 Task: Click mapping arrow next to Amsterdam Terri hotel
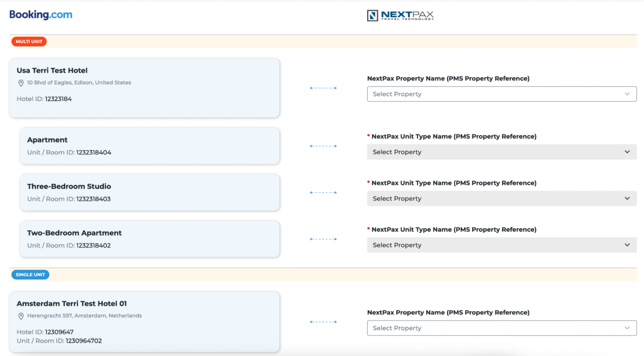point(323,322)
